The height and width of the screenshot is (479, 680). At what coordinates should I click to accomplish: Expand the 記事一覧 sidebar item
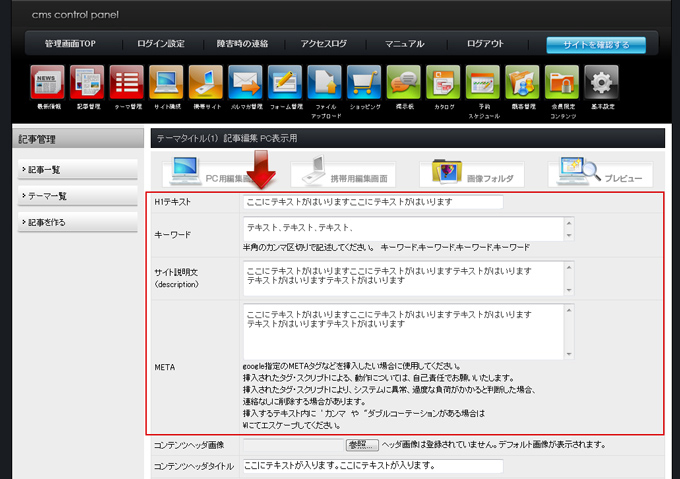click(x=77, y=170)
